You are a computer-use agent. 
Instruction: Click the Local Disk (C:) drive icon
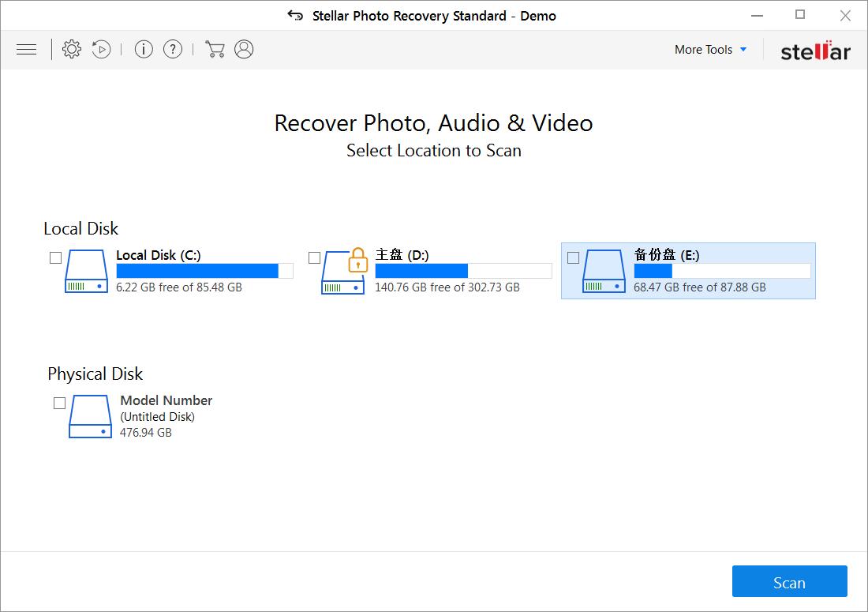(86, 271)
